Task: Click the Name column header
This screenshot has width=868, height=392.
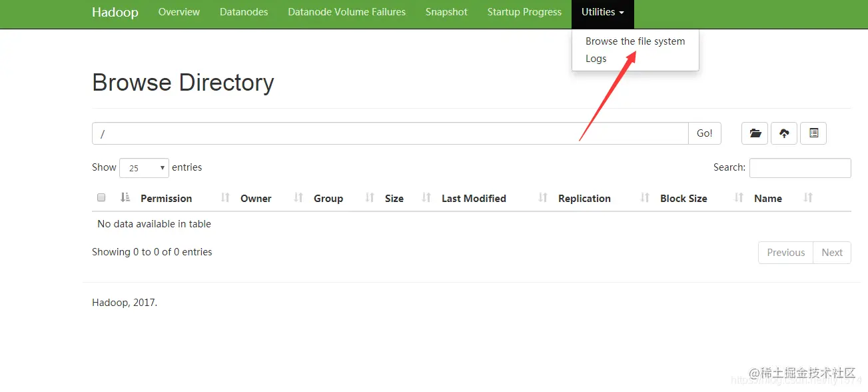Action: (768, 199)
